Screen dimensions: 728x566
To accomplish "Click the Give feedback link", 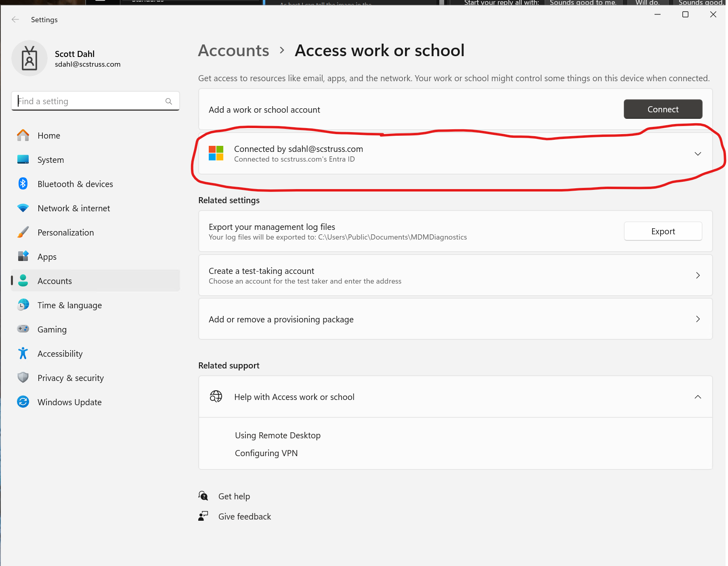I will point(245,516).
